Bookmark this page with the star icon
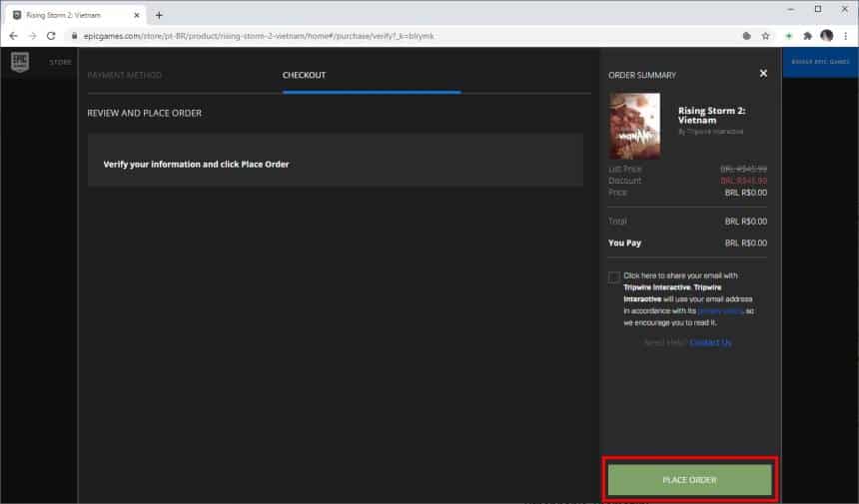The width and height of the screenshot is (859, 504). point(765,36)
